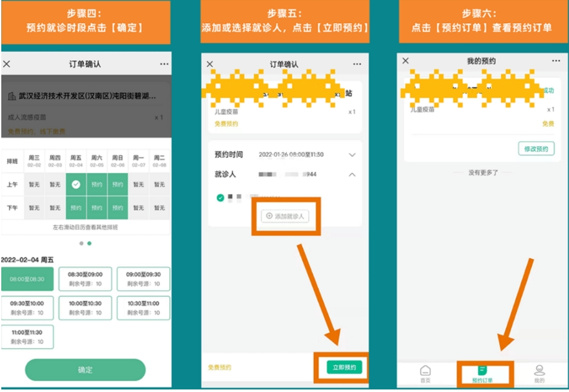Viewport: 569px width, 392px height.
Task: Click the 儿童疫苗 label in 我的预约 screen
Action: coord(422,110)
